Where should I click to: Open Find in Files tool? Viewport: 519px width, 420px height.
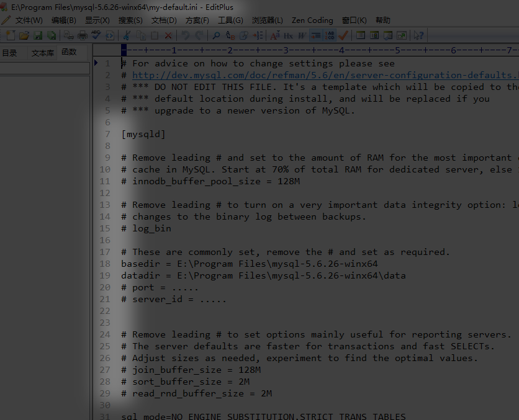243,35
